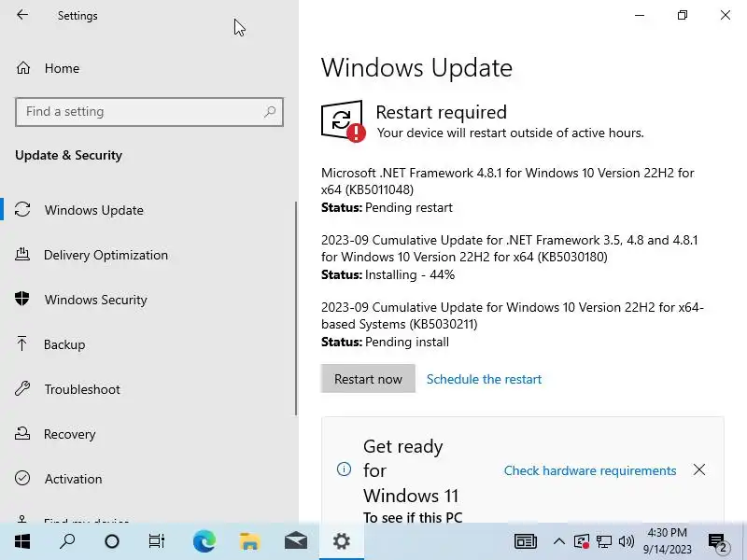Viewport: 747px width, 560px height.
Task: Click the KB5011048 .NET Framework 4.8.1 update text
Action: pos(507,181)
